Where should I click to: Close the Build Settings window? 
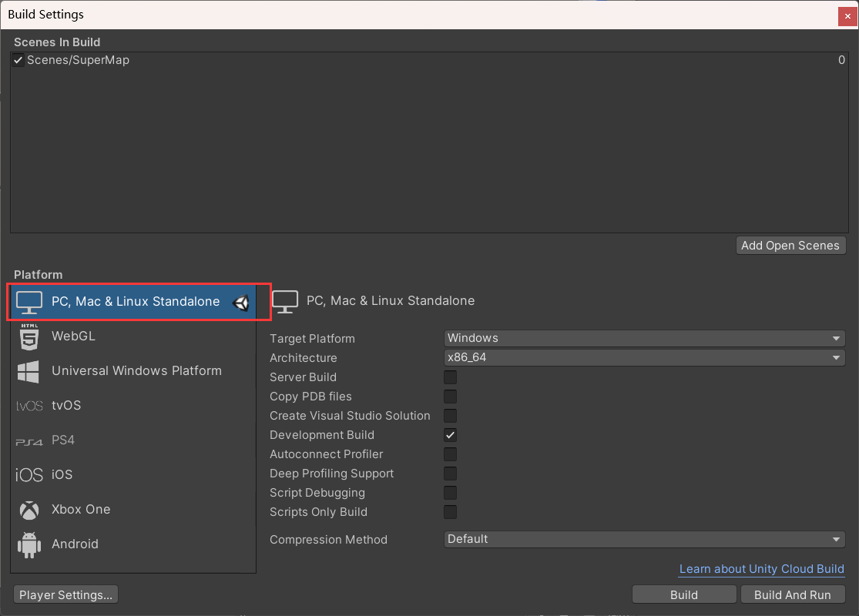coord(847,16)
